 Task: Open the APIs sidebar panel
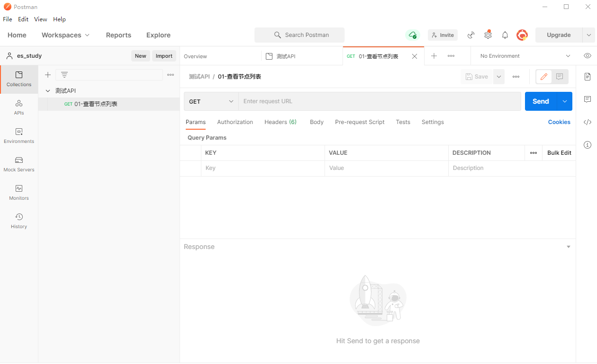click(x=19, y=107)
